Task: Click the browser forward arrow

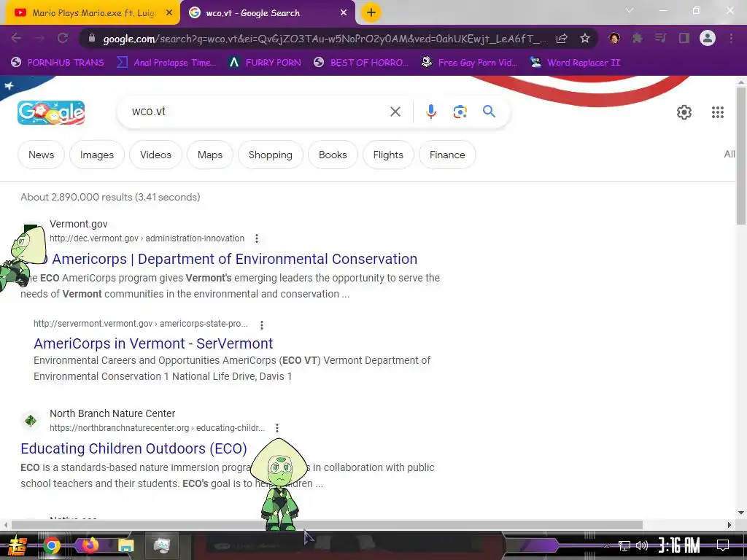Action: (x=39, y=38)
